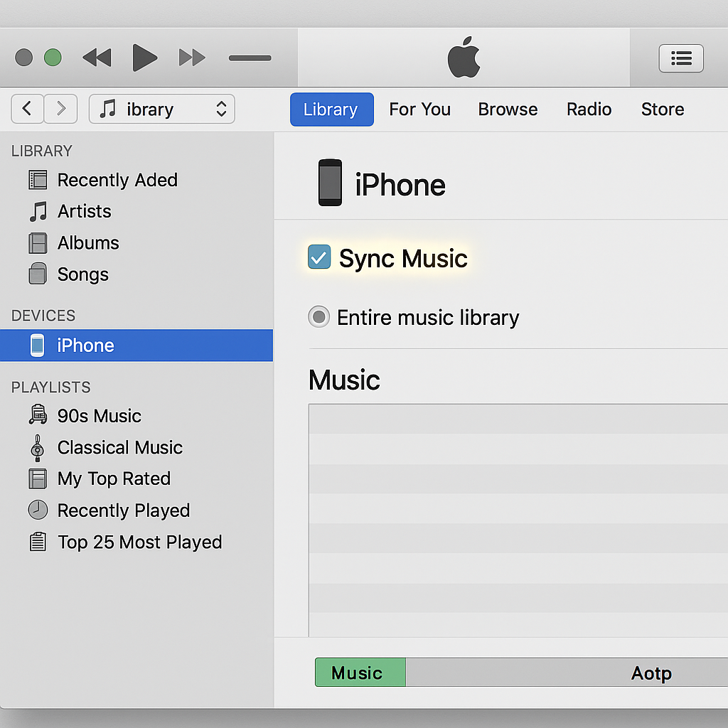The width and height of the screenshot is (728, 728).
Task: Click the 90s Music playlist icon
Action: tap(38, 414)
